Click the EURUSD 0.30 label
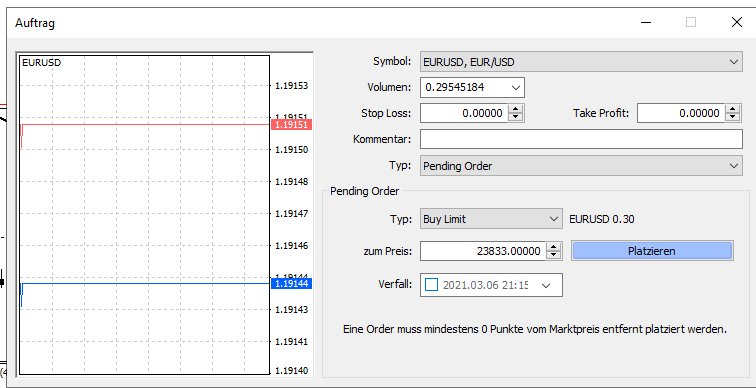756x388 pixels. (x=602, y=219)
